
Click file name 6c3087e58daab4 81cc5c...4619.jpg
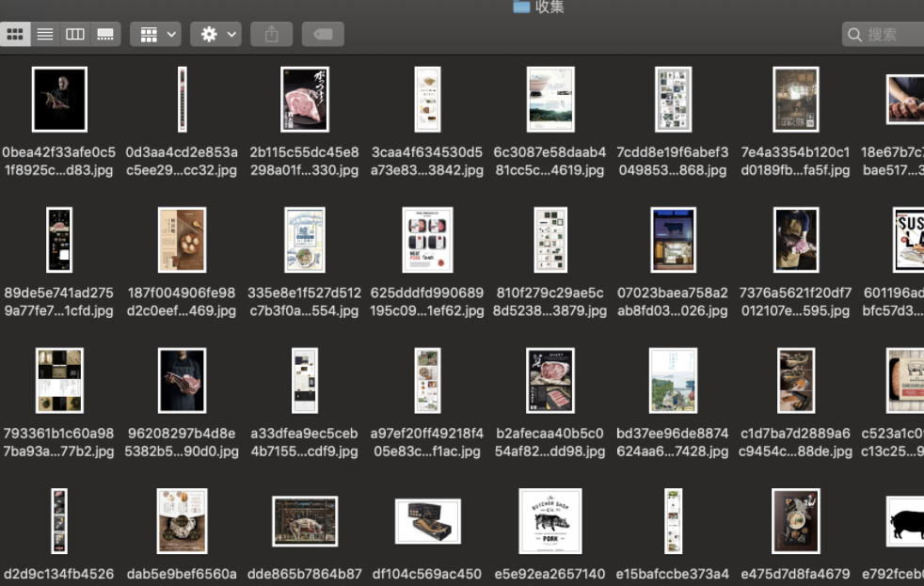pyautogui.click(x=550, y=162)
